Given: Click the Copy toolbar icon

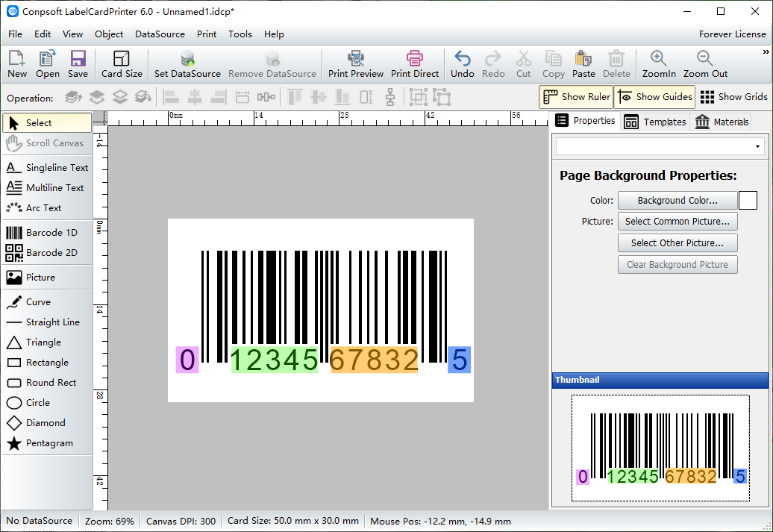Looking at the screenshot, I should (x=553, y=64).
